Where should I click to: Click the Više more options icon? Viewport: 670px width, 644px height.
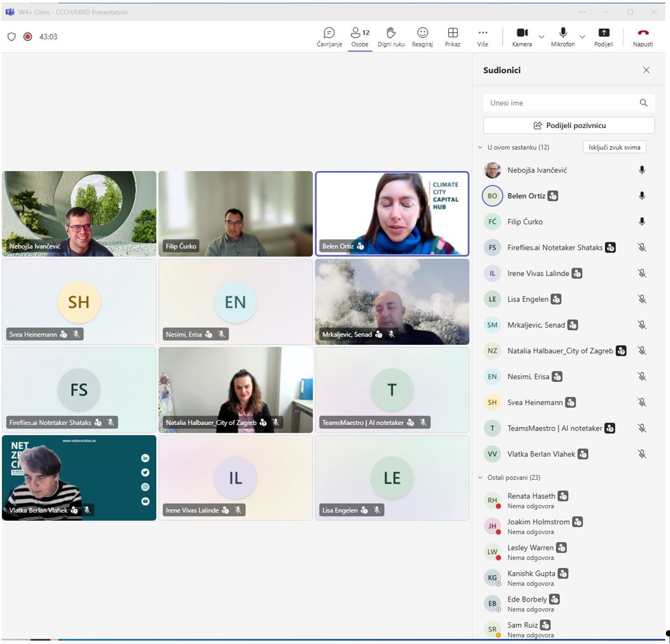[x=482, y=33]
